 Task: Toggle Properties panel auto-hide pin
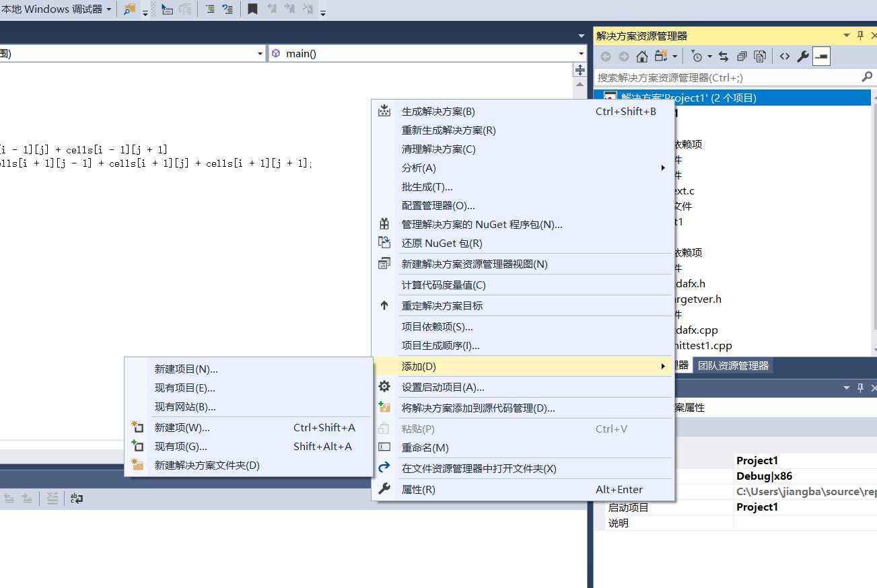[861, 388]
